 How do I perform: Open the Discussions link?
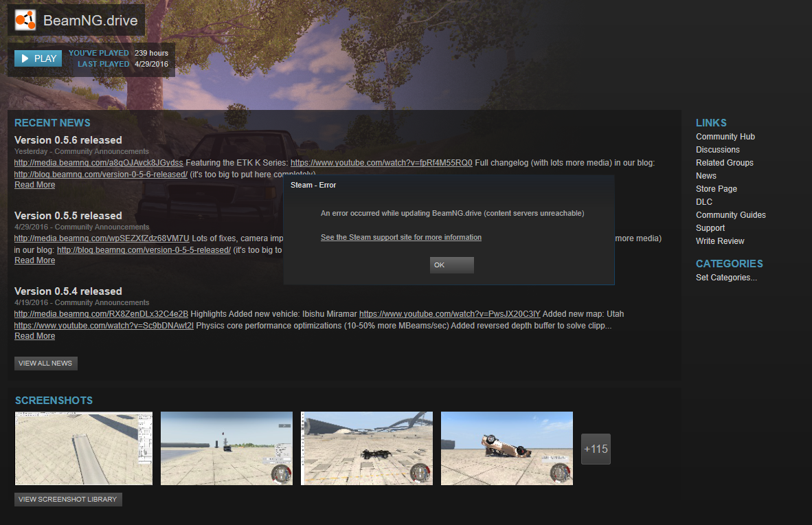[x=718, y=150]
